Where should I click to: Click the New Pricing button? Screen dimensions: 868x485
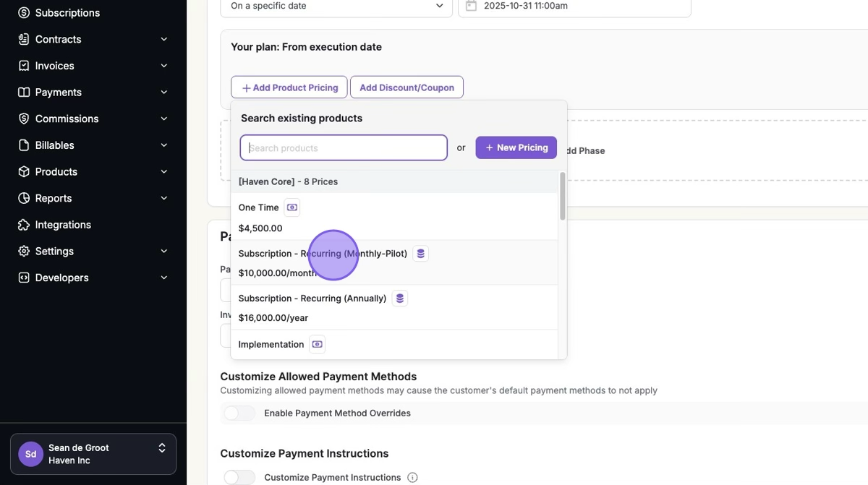[516, 147]
